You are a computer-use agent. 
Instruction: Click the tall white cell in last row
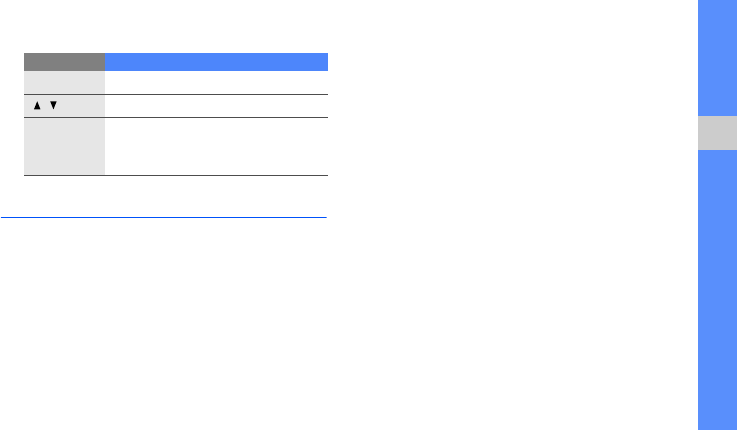(217, 146)
